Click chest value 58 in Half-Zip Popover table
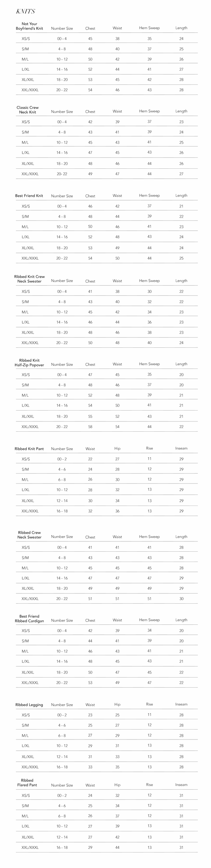 pyautogui.click(x=90, y=427)
